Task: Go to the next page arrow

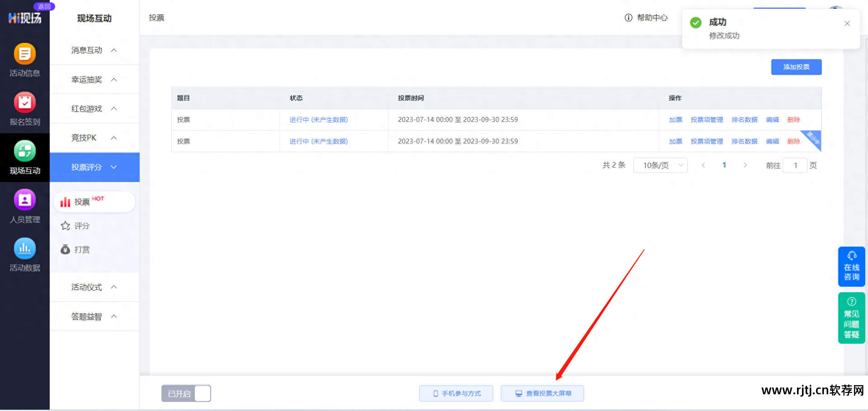Action: point(745,165)
